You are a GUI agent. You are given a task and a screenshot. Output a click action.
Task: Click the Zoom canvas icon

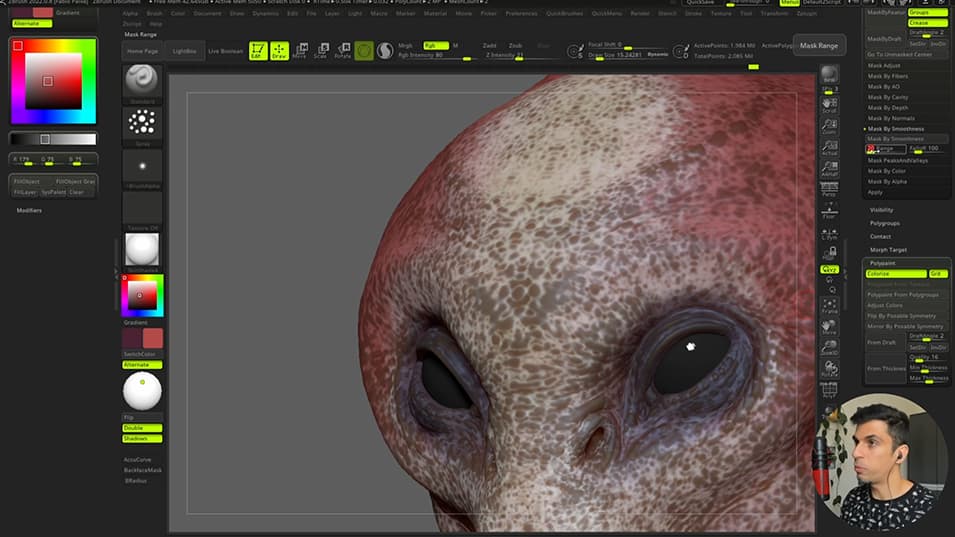(829, 126)
